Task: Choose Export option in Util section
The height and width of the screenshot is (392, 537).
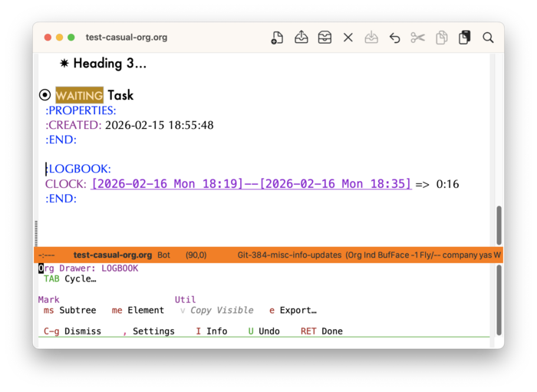Action: coord(292,311)
